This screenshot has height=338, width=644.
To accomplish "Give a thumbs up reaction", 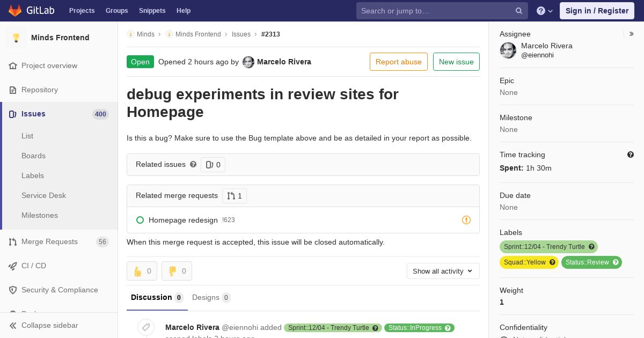I will click(x=142, y=271).
